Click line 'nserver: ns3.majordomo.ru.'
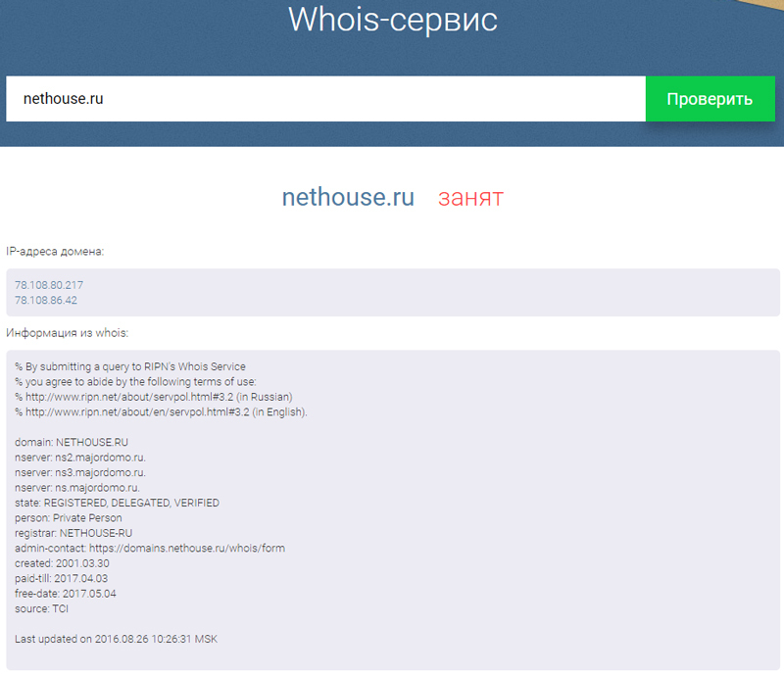Screen dimensions: 784x675 coord(80,472)
